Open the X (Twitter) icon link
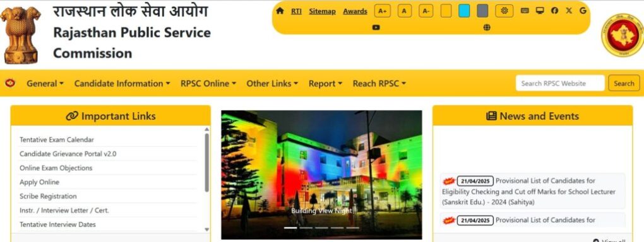644x242 pixels. point(568,11)
